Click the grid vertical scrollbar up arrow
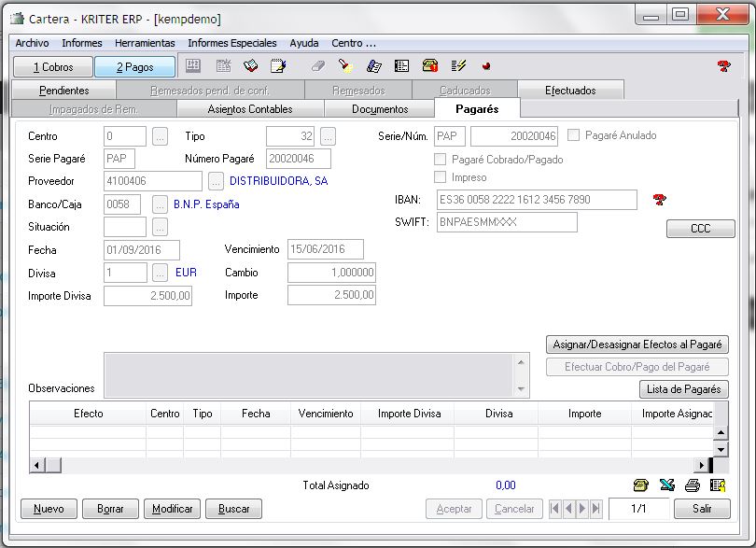Image resolution: width=756 pixels, height=548 pixels. (x=721, y=432)
